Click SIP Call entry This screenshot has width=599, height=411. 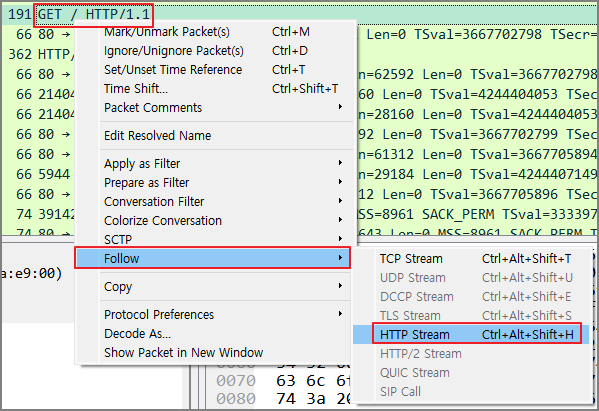click(x=472, y=392)
